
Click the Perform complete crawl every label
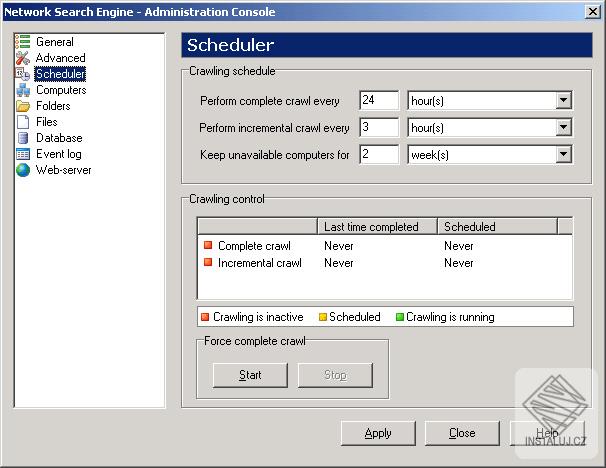(269, 101)
